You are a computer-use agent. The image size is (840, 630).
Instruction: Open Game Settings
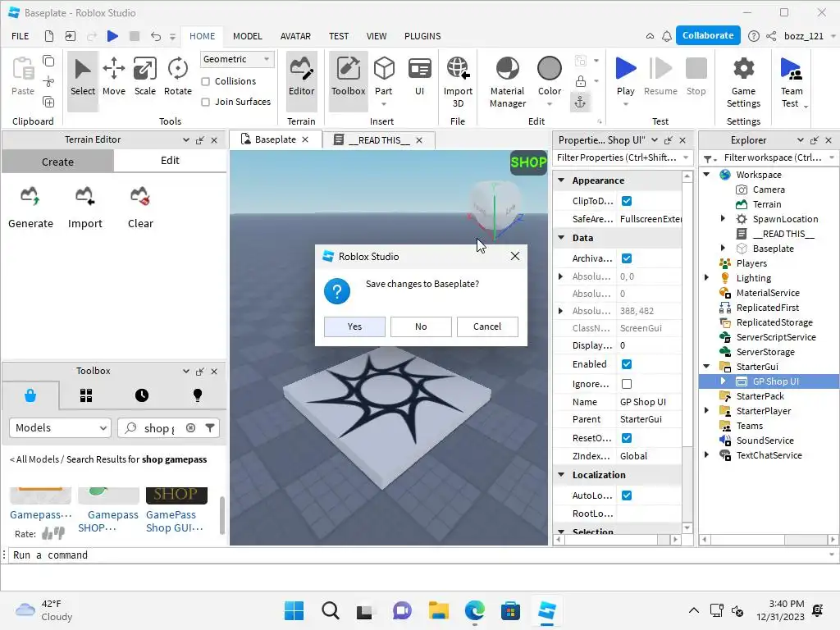pyautogui.click(x=743, y=82)
